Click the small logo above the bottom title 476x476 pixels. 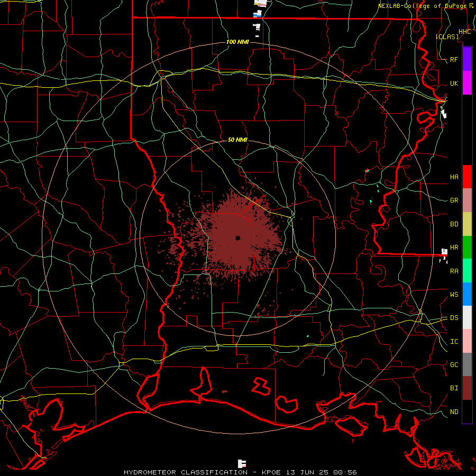242,463
